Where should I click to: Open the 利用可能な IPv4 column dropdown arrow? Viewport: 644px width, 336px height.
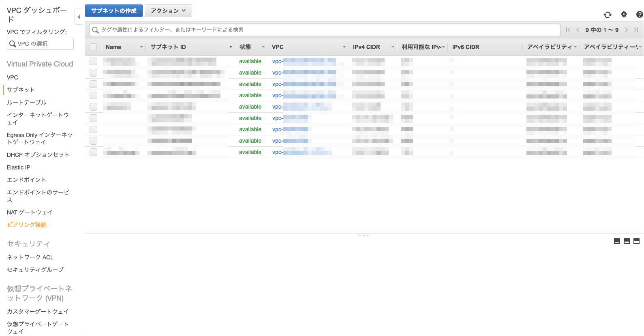point(444,47)
